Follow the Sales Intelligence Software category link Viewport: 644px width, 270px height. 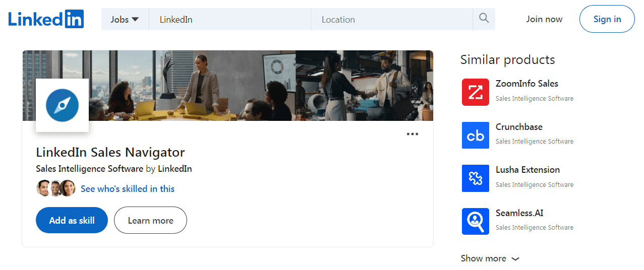[90, 169]
